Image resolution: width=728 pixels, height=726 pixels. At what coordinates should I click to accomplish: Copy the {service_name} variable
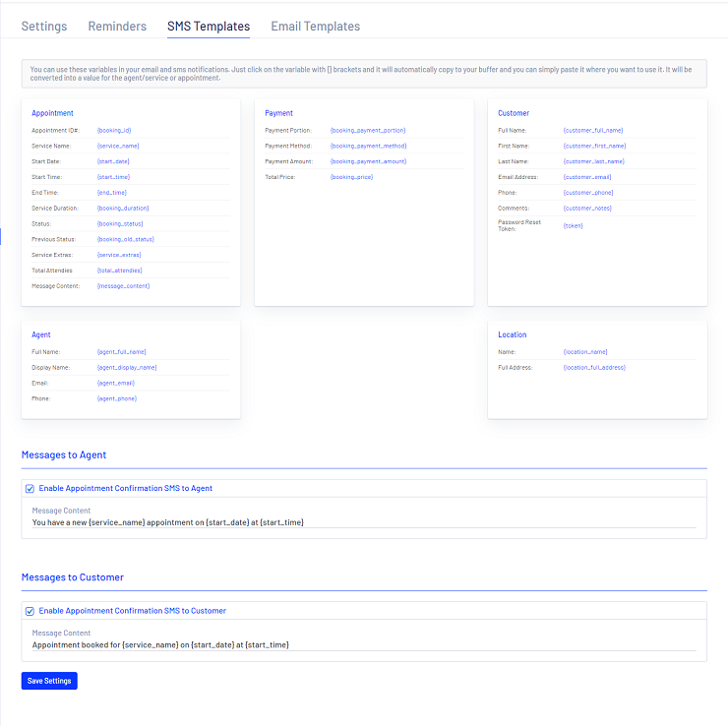(x=117, y=146)
